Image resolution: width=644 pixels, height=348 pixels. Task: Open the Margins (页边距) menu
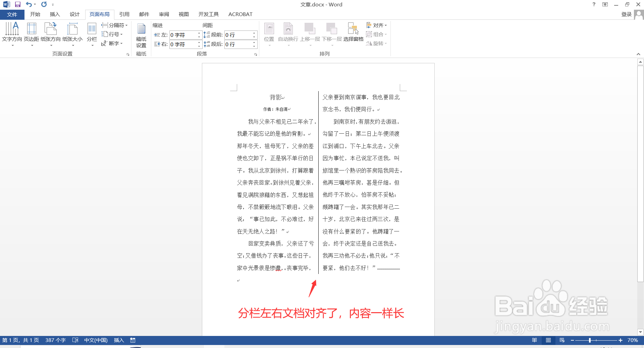pyautogui.click(x=32, y=34)
